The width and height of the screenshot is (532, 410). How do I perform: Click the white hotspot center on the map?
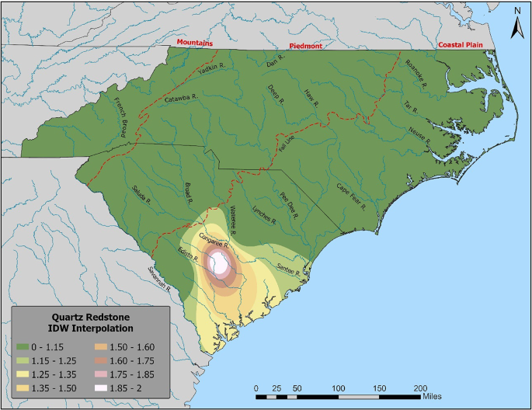221,265
